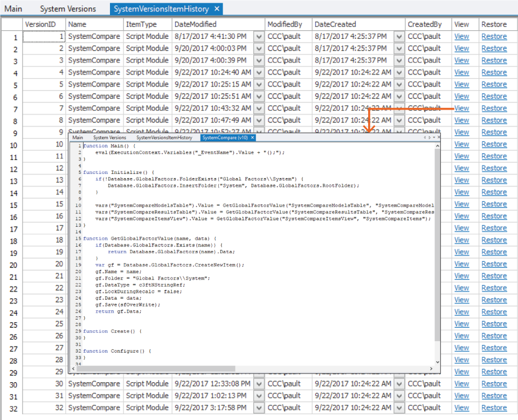518x420 pixels.
Task: Expand DateModified dropdown for version 4
Action: click(259, 72)
